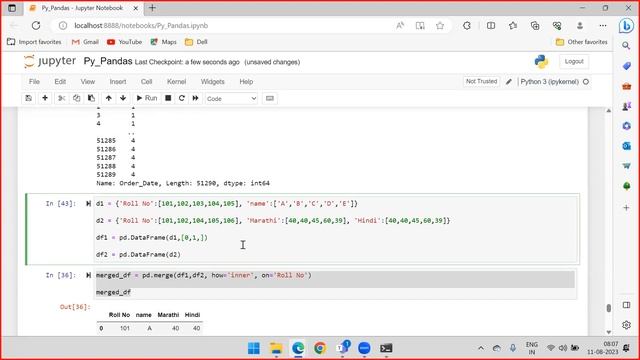640x360 pixels.
Task: Open Windows Start menu
Action: coord(253,348)
